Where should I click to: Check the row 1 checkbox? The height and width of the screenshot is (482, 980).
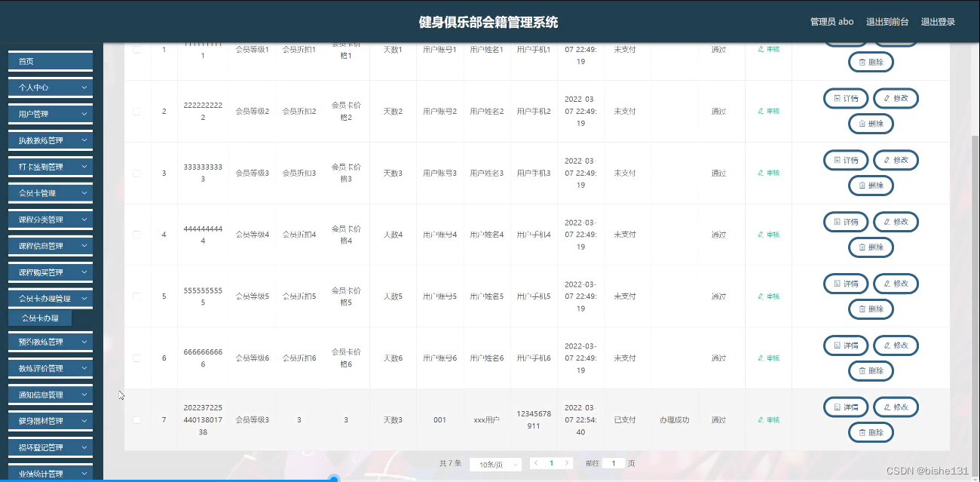click(137, 49)
